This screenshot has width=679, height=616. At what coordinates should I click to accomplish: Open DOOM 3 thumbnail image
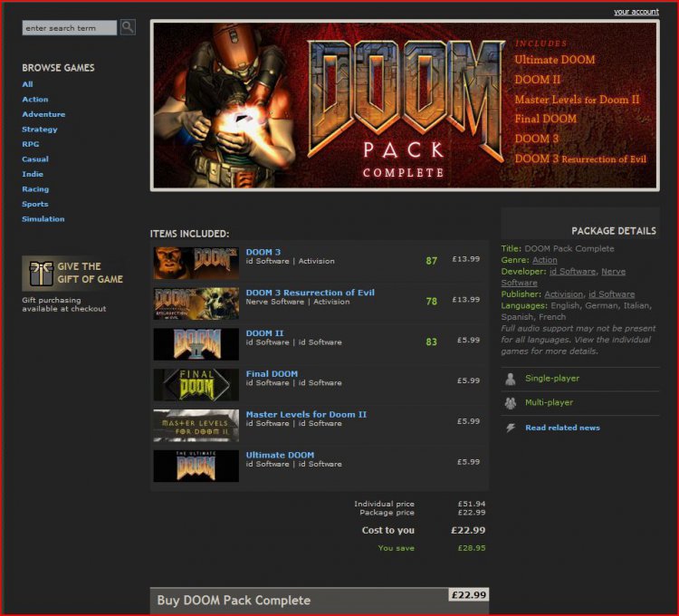click(196, 263)
